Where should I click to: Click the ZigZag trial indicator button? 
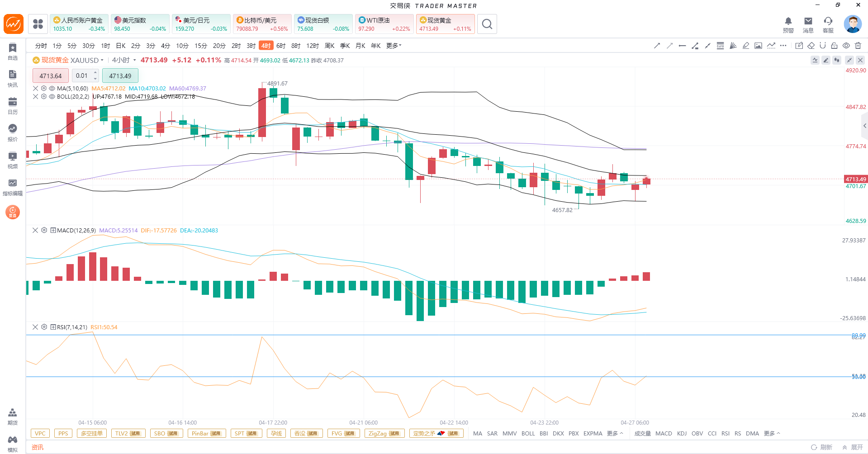384,433
